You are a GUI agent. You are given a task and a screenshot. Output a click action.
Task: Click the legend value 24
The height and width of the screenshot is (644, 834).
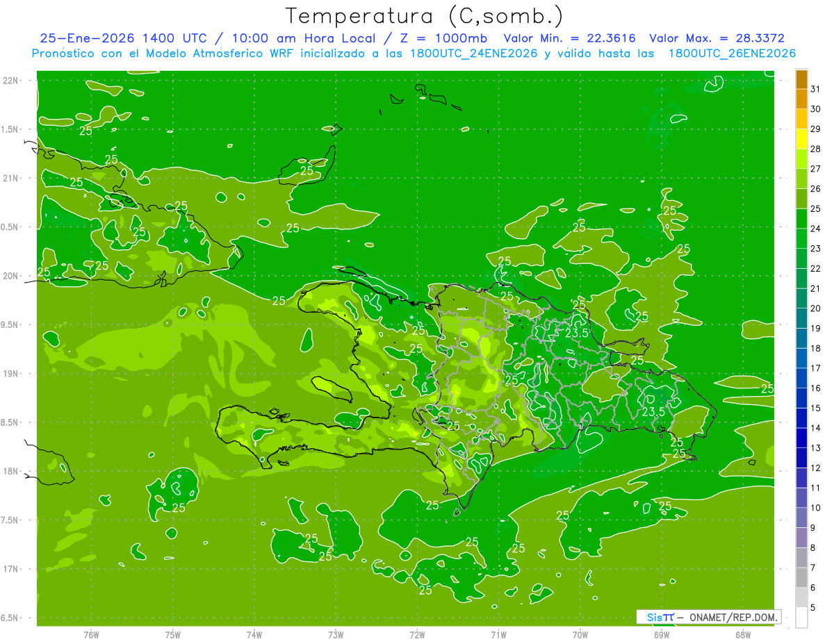tap(815, 229)
